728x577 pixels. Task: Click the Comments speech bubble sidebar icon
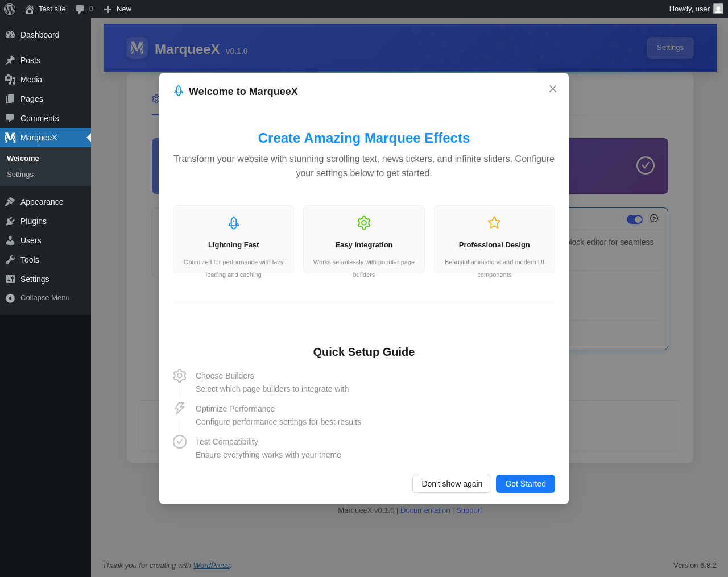click(x=10, y=118)
